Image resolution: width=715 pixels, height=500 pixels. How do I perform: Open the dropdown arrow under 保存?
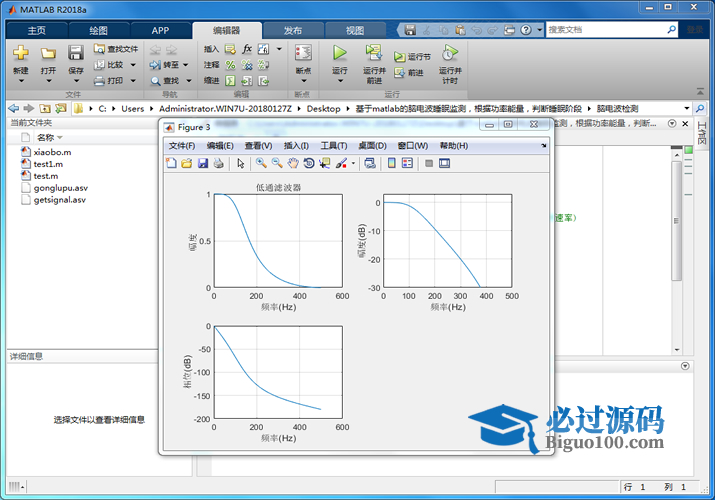(x=76, y=81)
